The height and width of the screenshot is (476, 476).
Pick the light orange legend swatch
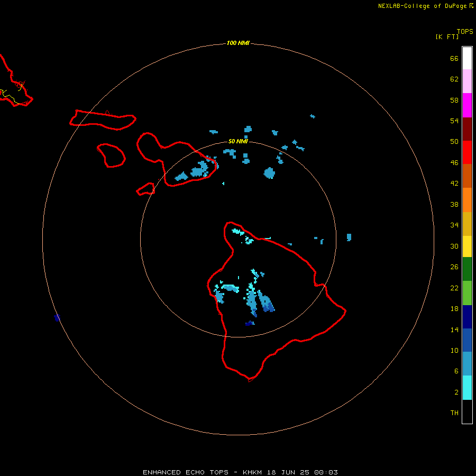[x=467, y=200]
